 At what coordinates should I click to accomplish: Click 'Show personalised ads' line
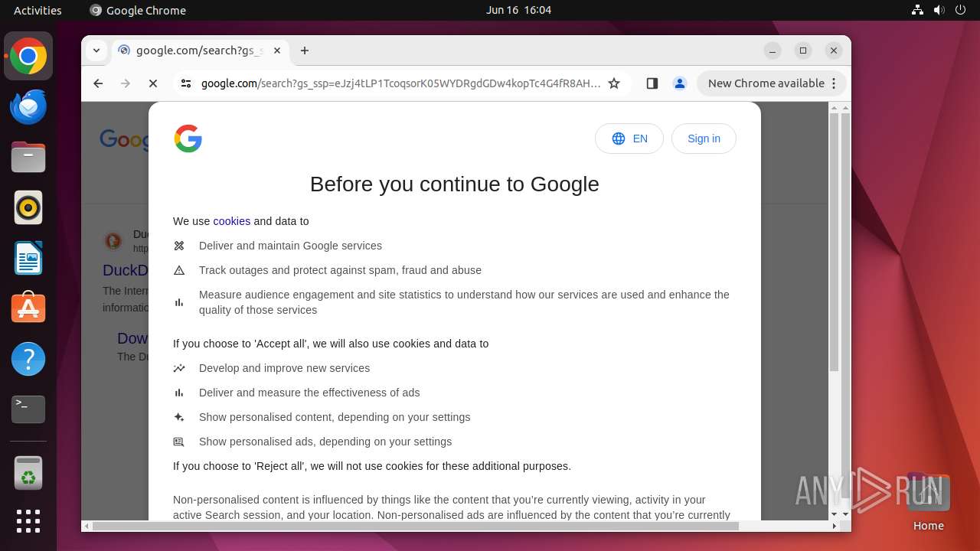325,442
